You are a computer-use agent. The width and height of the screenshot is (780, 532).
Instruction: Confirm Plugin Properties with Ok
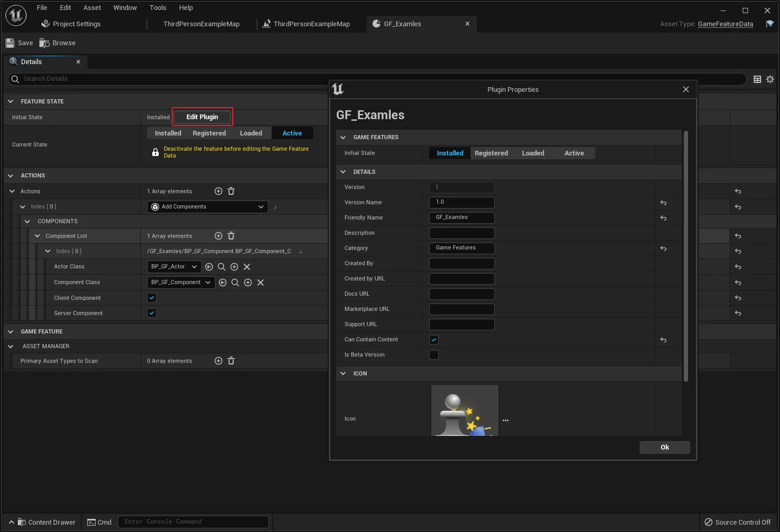(x=664, y=447)
